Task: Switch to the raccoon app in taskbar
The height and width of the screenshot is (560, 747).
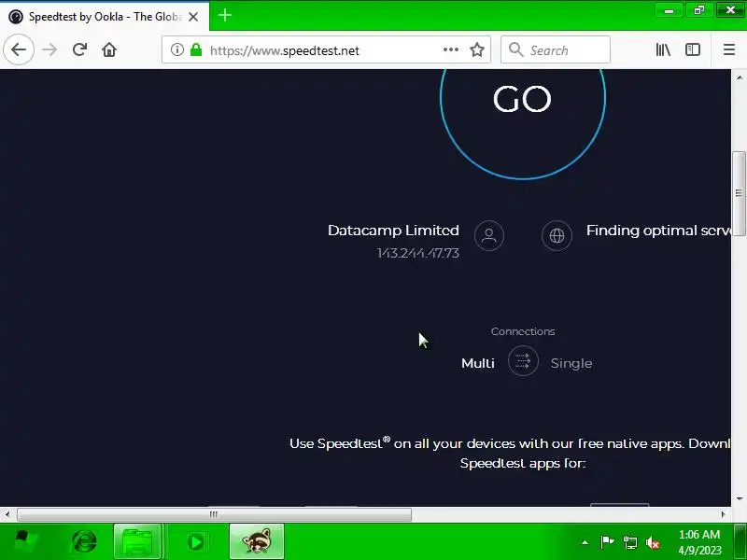Action: (x=257, y=541)
